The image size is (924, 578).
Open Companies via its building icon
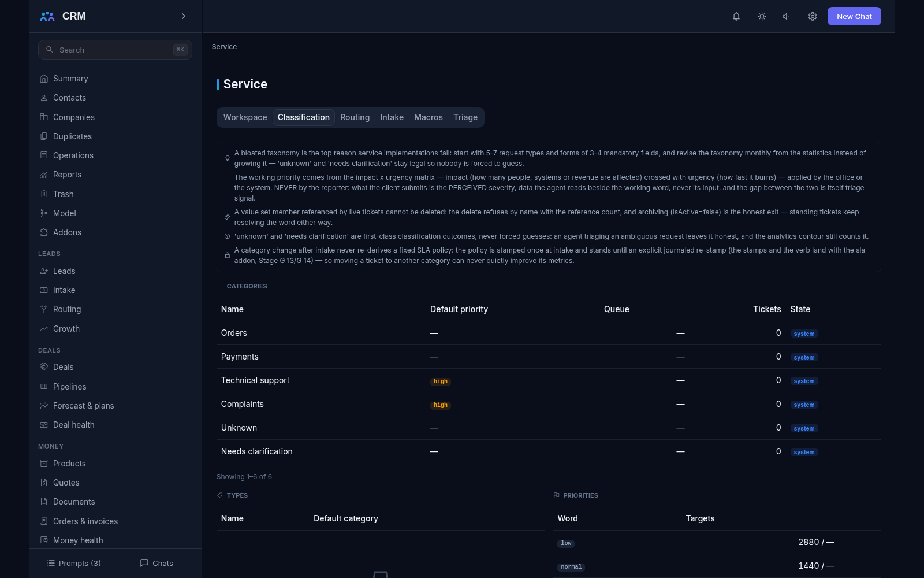pyautogui.click(x=44, y=117)
